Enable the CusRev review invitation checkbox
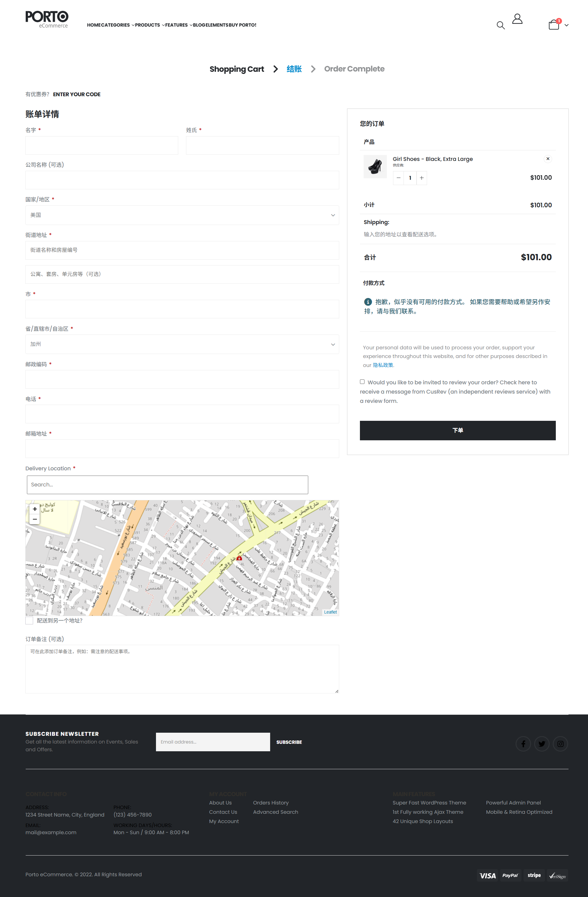This screenshot has height=897, width=588. pos(362,382)
